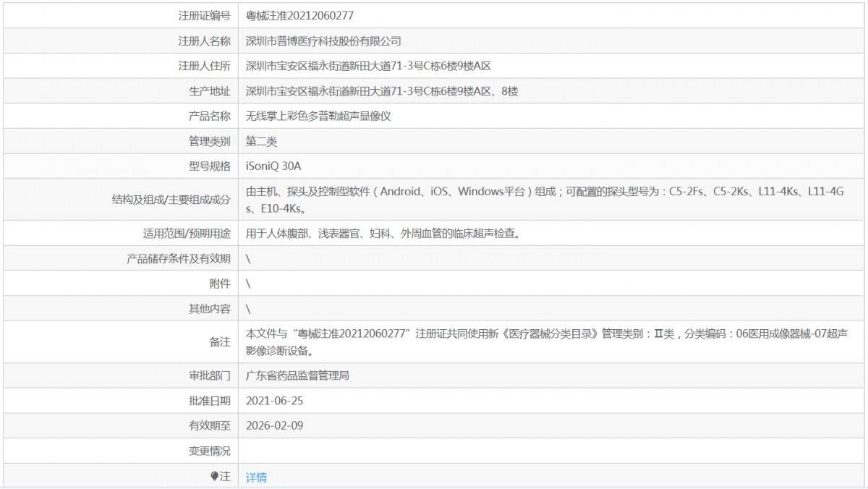Open the 详情 link in the 注 row
868x489 pixels.
(256, 477)
